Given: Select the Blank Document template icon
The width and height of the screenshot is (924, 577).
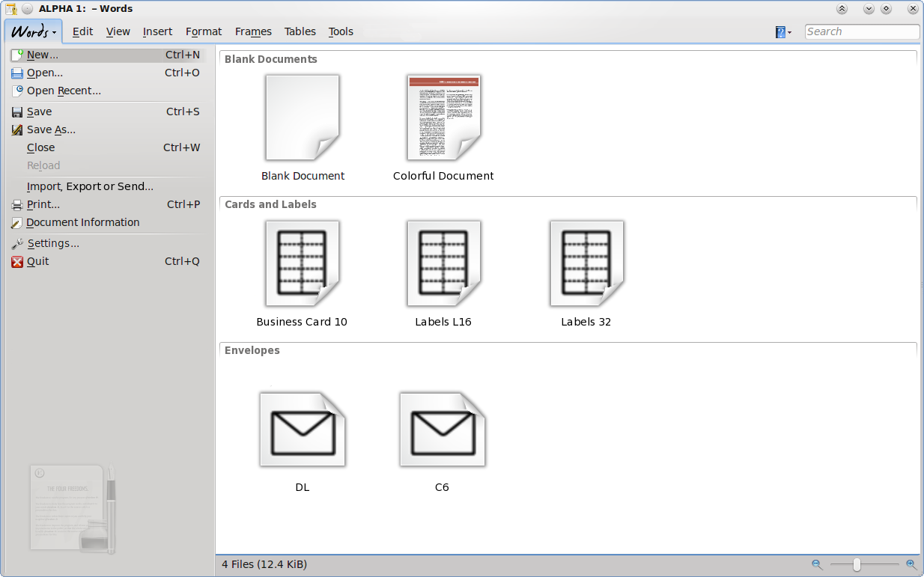Looking at the screenshot, I should tap(303, 117).
